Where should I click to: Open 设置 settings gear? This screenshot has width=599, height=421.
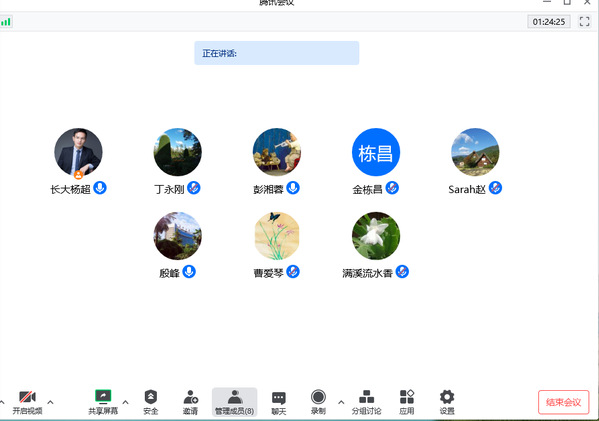(x=447, y=402)
